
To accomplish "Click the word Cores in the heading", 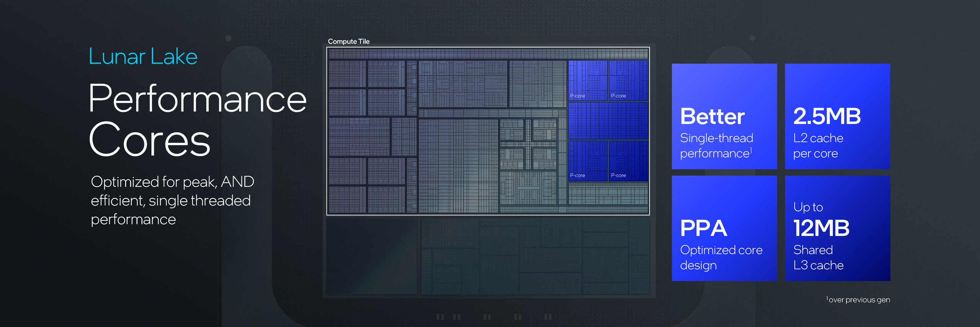I will [x=149, y=140].
